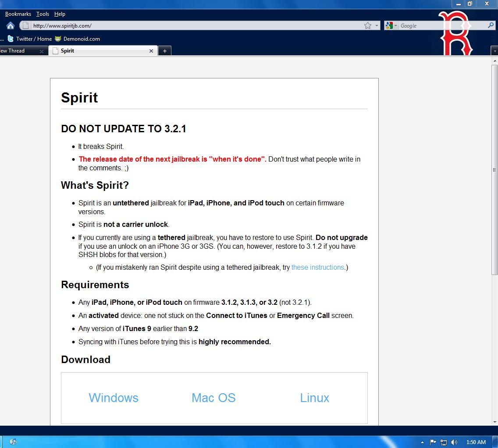Viewport: 498px width, 448px height.
Task: Click the 'It breaks Spirit.' bullet text
Action: pos(101,146)
